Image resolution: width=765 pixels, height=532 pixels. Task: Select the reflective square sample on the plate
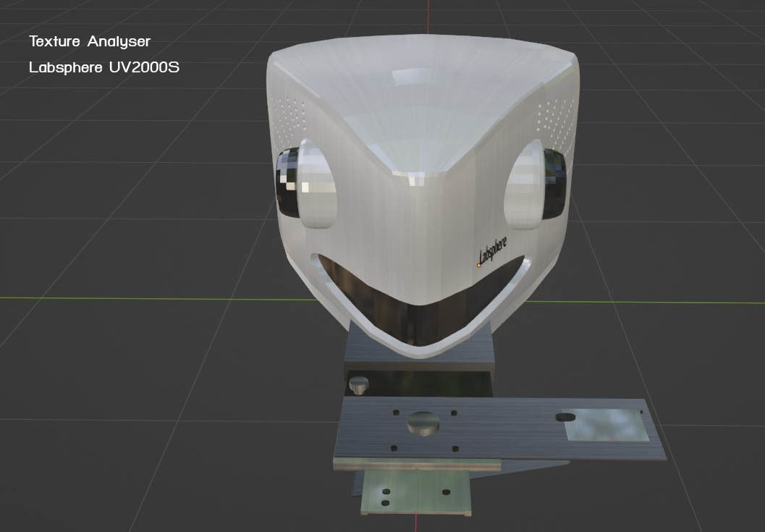(606, 425)
